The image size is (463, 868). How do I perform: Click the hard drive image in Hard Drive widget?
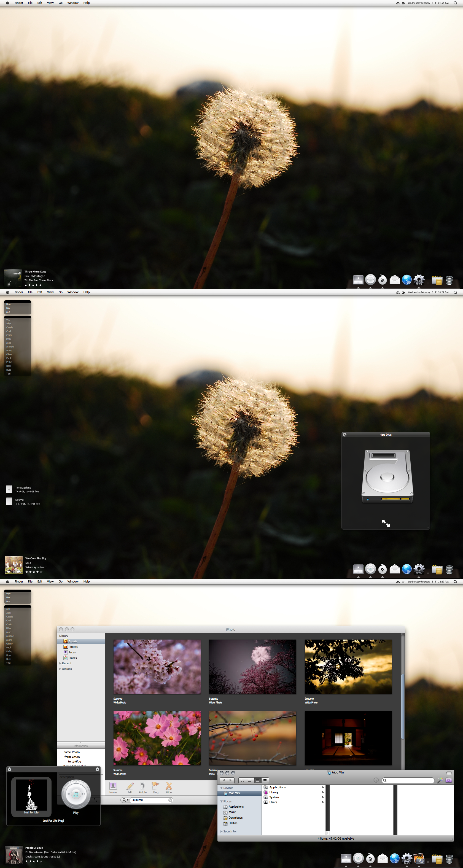(387, 476)
